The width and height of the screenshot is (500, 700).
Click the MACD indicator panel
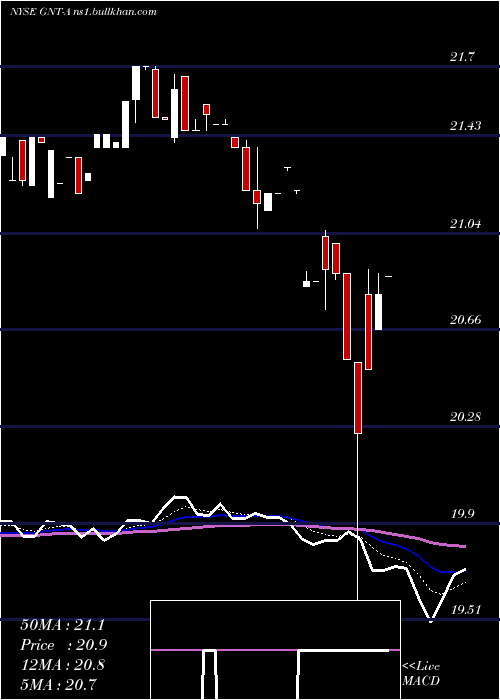click(x=275, y=650)
